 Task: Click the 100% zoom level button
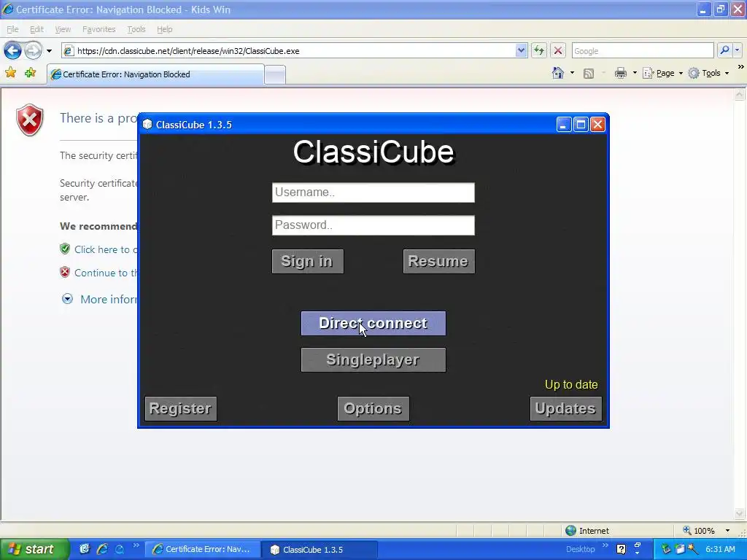pos(698,530)
